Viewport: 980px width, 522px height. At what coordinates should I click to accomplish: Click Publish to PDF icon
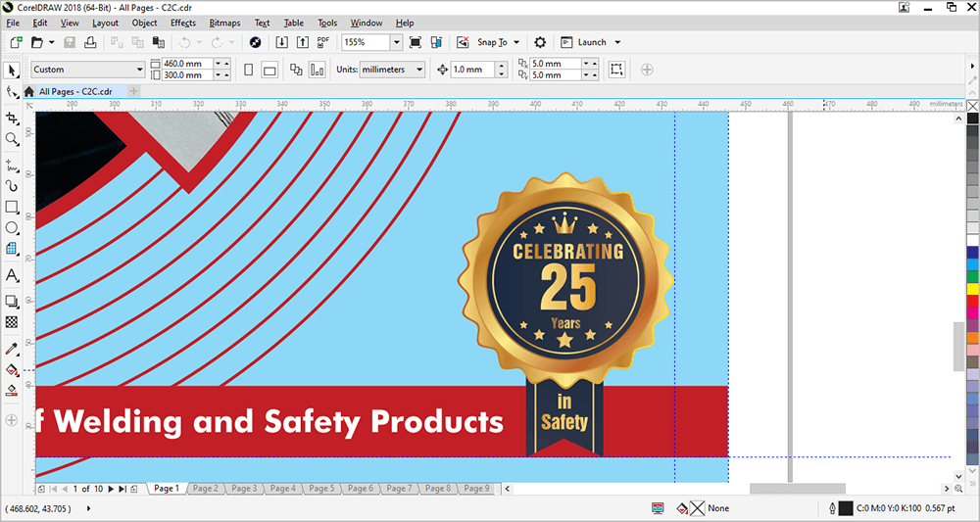(x=323, y=42)
